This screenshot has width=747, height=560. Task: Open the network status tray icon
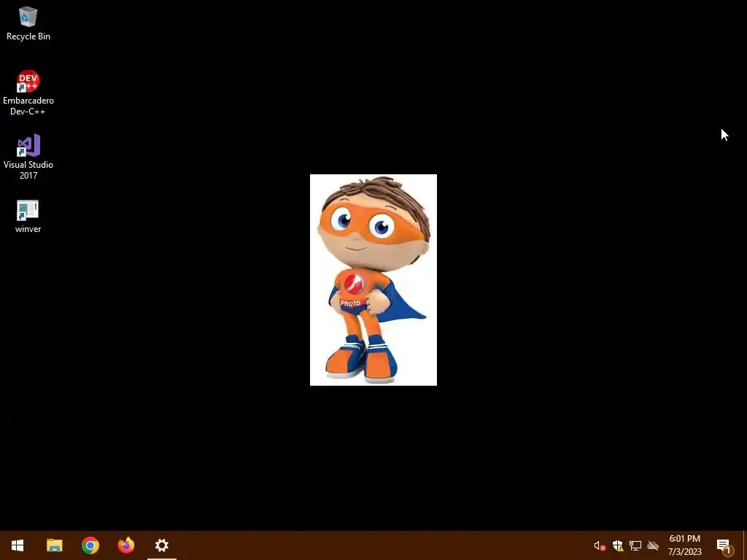pos(635,545)
